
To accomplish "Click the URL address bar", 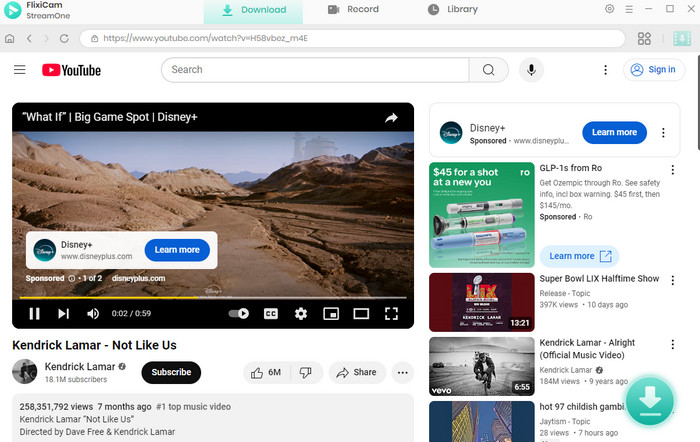I will click(x=352, y=38).
